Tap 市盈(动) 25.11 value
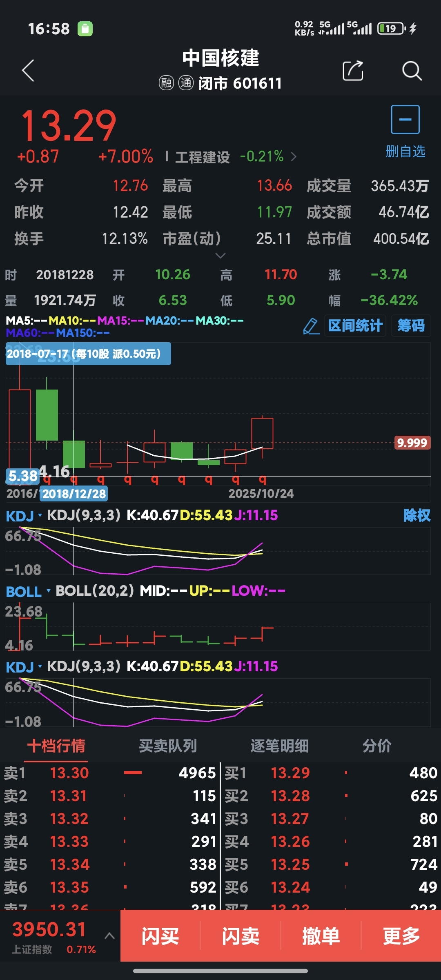The height and width of the screenshot is (980, 441). 274,239
